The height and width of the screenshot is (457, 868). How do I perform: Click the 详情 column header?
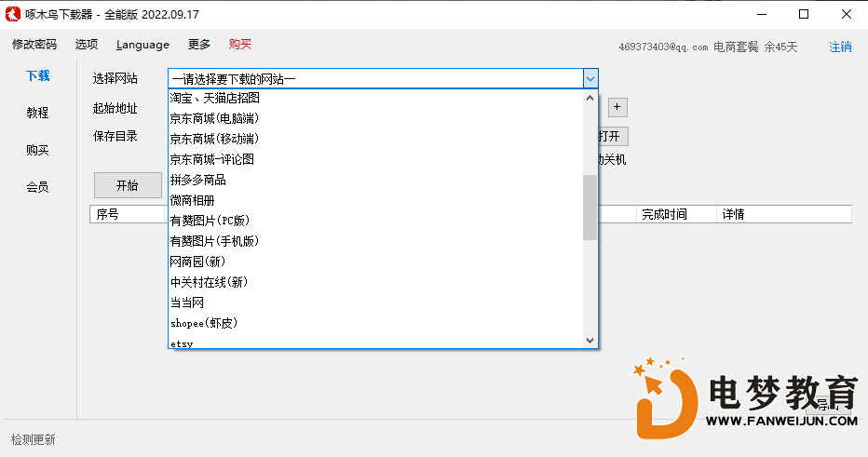pyautogui.click(x=783, y=214)
